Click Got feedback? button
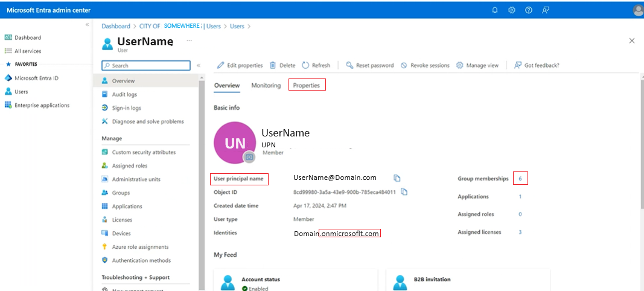Screen dimensions: 644x291 (x=537, y=65)
